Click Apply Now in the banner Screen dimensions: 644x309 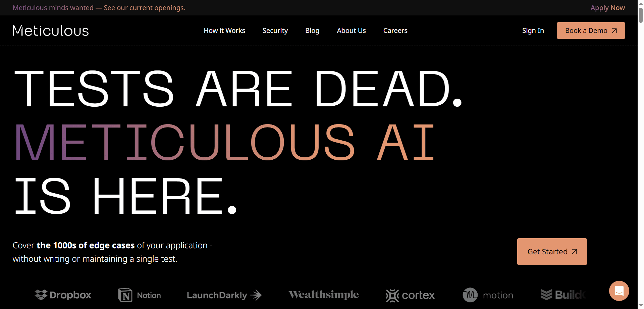608,8
